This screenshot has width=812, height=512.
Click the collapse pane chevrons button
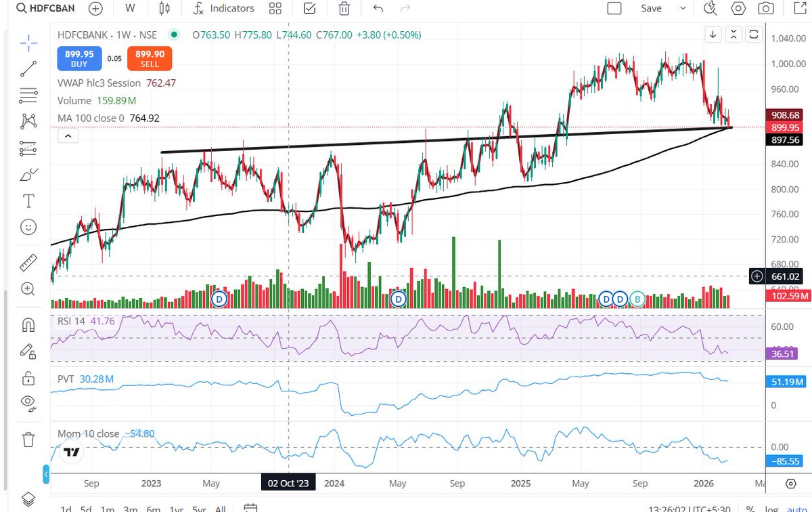tap(734, 34)
